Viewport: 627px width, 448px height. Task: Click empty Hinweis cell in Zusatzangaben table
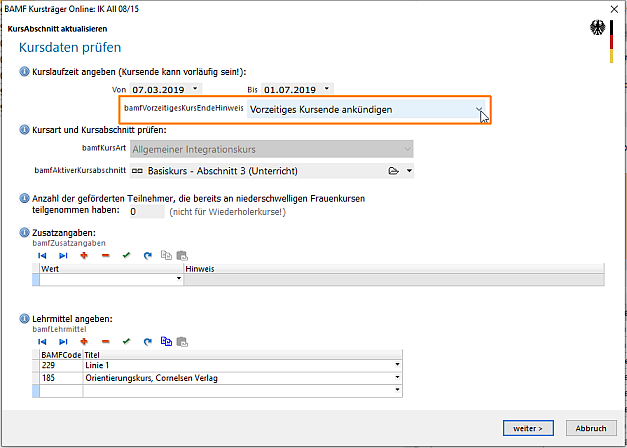point(394,280)
